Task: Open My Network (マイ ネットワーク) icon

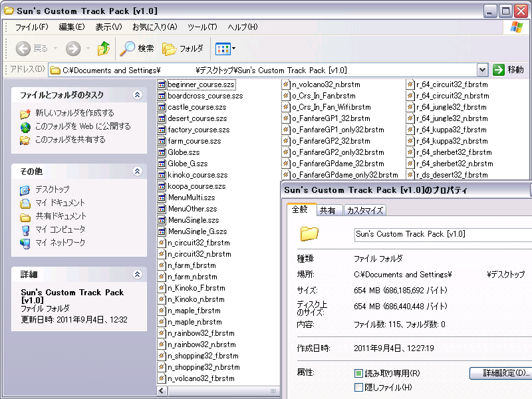Action: pos(25,243)
